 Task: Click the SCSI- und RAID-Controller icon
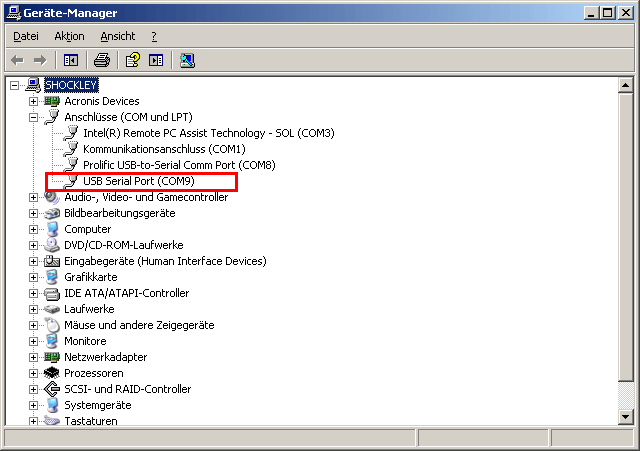tap(52, 389)
